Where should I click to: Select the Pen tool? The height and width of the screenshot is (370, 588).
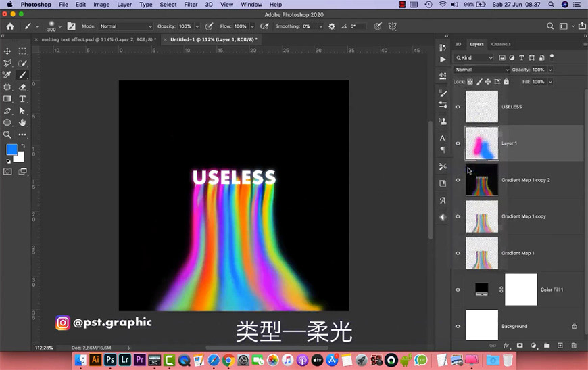click(7, 111)
